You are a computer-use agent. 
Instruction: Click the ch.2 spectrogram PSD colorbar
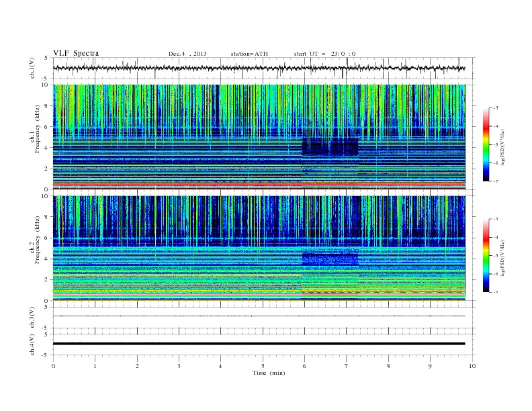[486, 255]
